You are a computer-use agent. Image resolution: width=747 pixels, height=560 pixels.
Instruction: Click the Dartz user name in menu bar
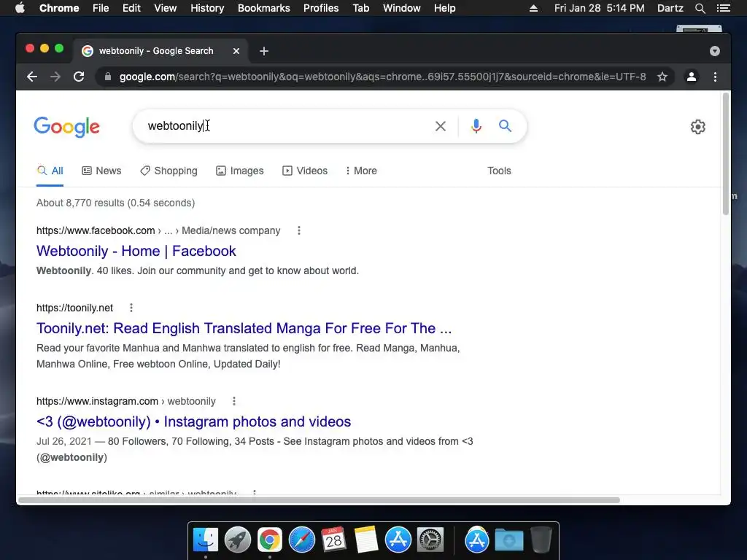click(x=670, y=8)
